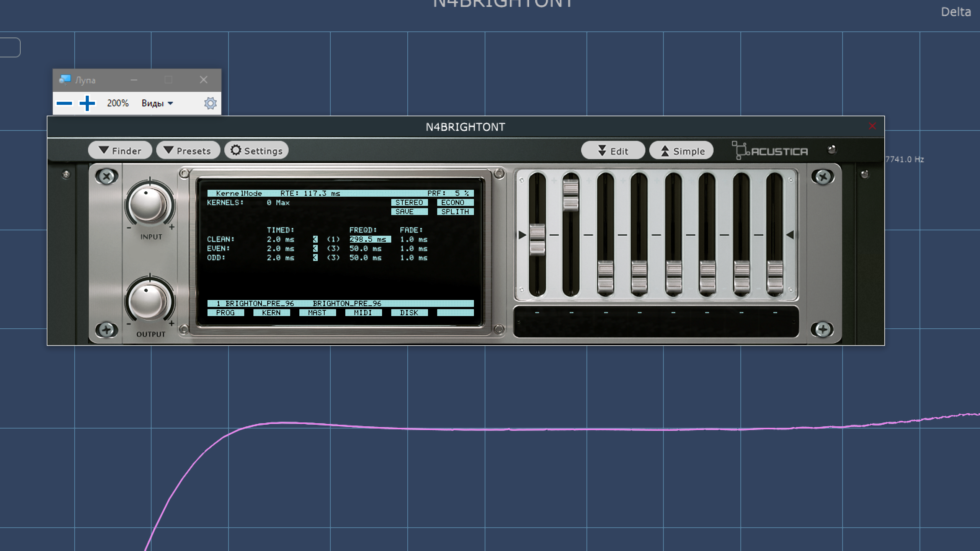
Task: Switch to Simple view
Action: pos(681,151)
